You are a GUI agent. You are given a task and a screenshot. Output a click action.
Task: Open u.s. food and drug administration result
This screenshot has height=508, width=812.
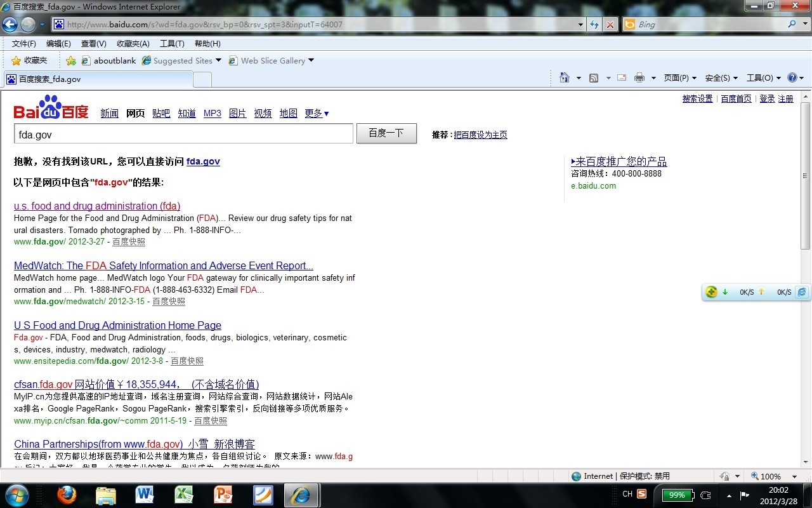(97, 206)
